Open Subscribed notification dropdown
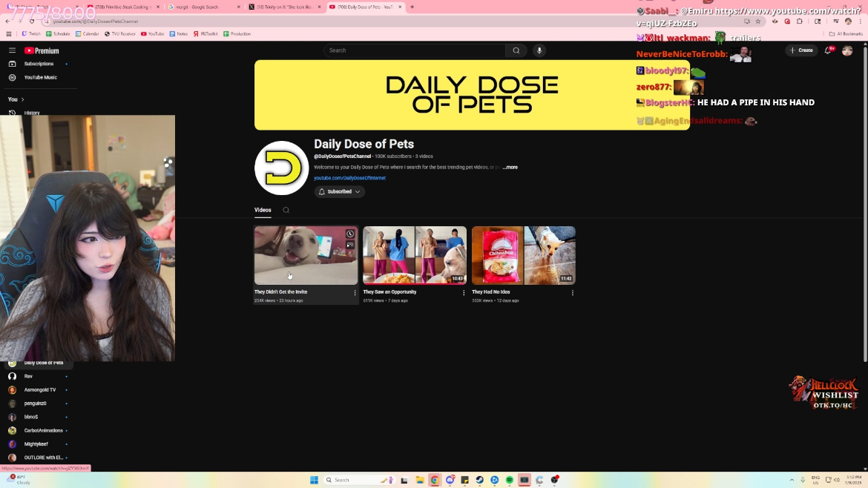Screen dimensions: 868x488 339,191
